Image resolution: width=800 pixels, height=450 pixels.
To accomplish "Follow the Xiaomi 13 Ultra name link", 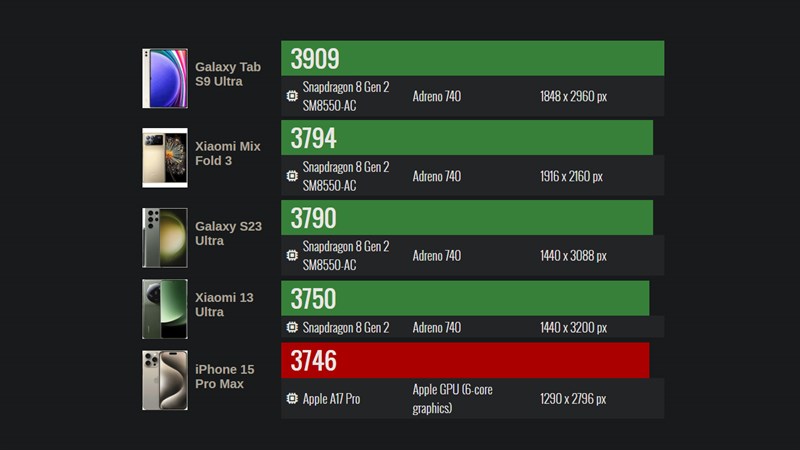I will pyautogui.click(x=224, y=305).
